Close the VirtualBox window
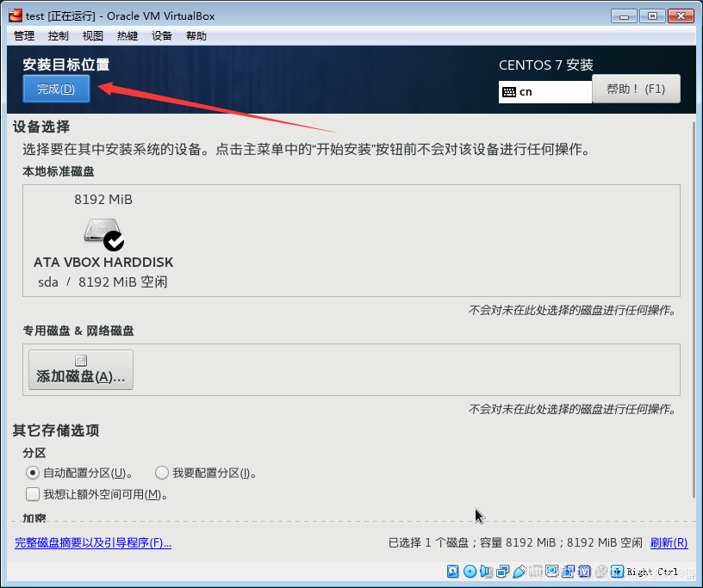The height and width of the screenshot is (588, 703). pos(681,16)
